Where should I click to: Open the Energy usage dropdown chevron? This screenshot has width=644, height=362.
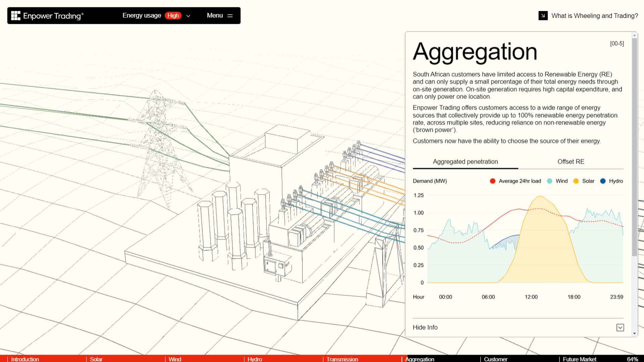[188, 16]
